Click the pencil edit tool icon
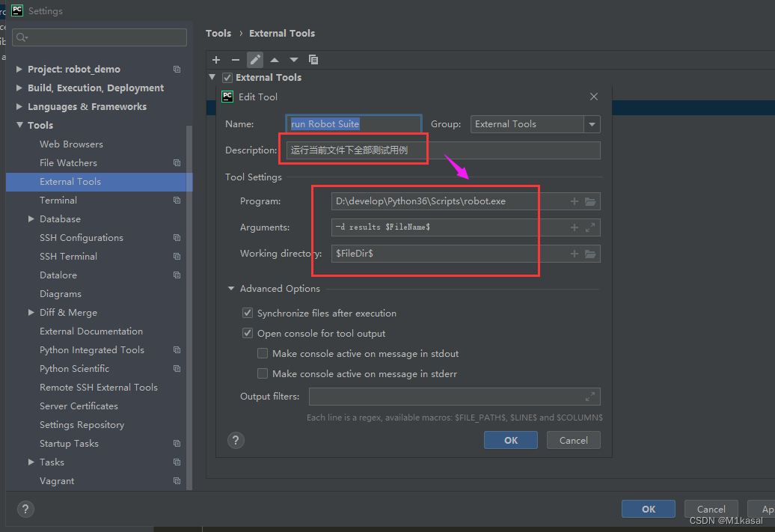 pos(255,60)
